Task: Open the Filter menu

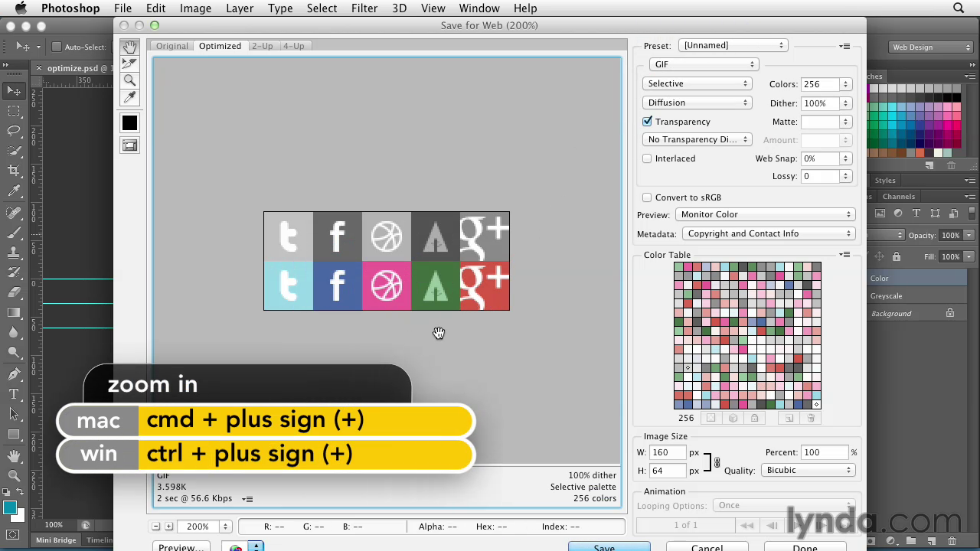Action: point(364,8)
